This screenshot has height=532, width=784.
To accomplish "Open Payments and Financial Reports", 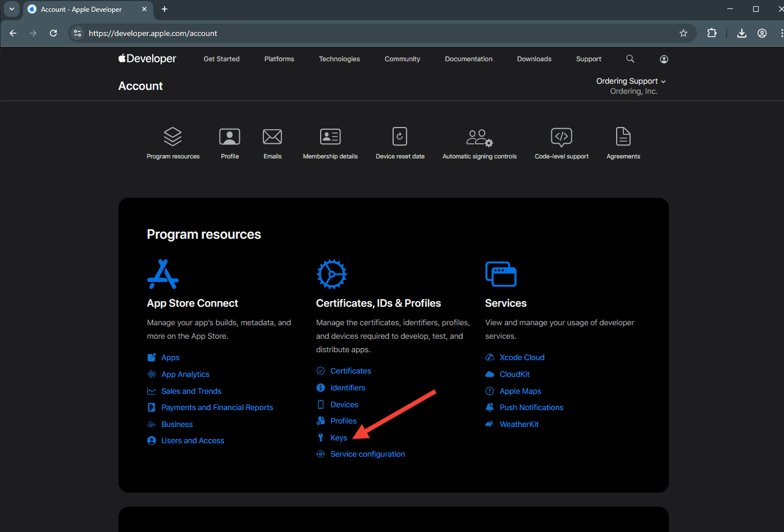I will click(217, 407).
